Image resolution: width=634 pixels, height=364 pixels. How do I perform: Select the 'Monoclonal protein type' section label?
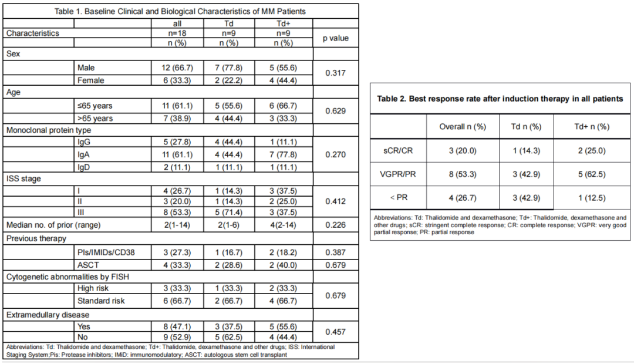click(x=49, y=130)
